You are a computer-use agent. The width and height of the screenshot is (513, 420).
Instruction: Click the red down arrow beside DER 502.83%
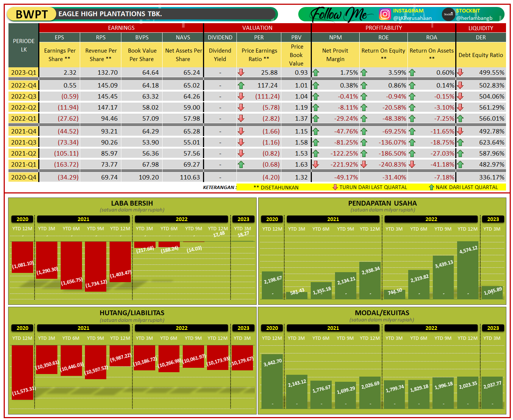460,85
